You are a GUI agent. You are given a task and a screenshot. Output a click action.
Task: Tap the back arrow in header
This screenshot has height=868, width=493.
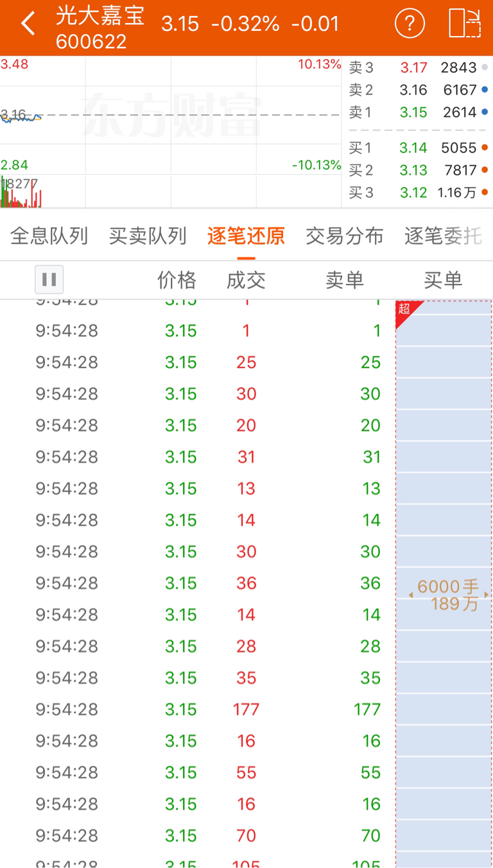(x=28, y=24)
